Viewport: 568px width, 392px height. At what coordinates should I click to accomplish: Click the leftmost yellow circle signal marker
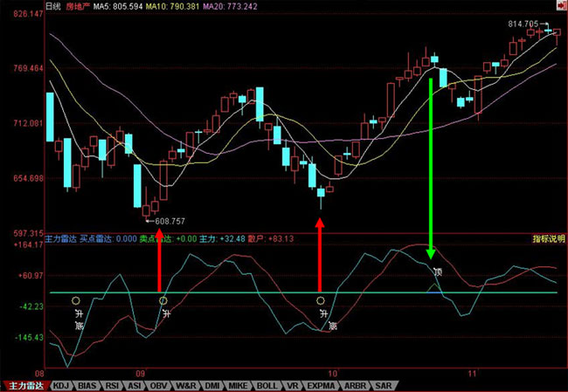point(76,300)
